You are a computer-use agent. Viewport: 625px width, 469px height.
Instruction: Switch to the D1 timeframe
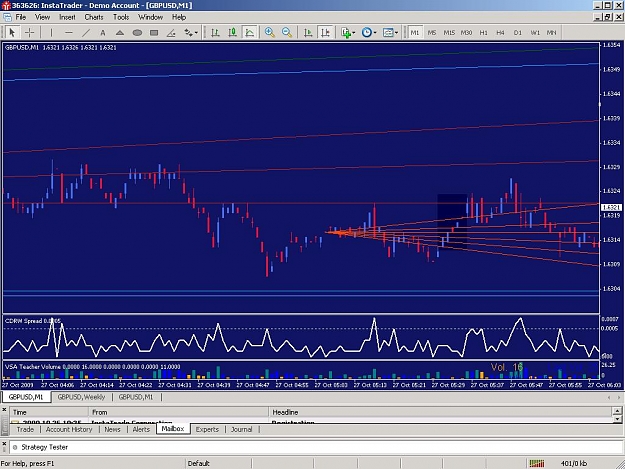coord(518,33)
